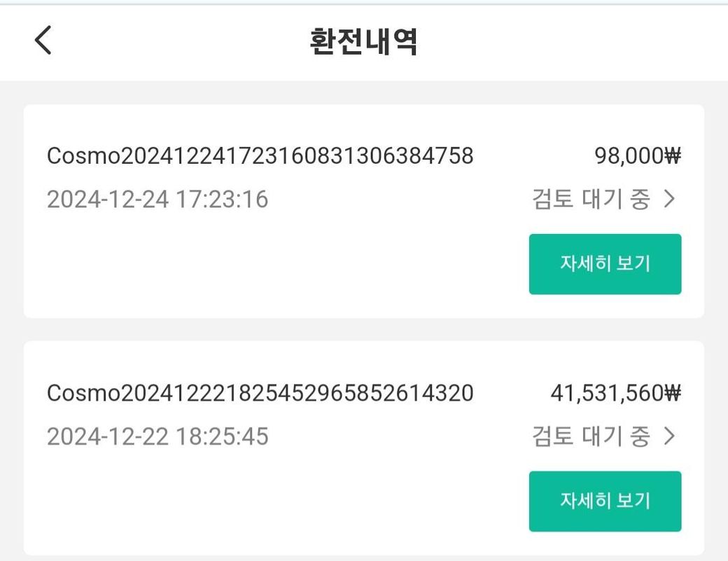Image resolution: width=728 pixels, height=561 pixels.
Task: Tap the won symbol after 41,531,560
Action: point(672,393)
